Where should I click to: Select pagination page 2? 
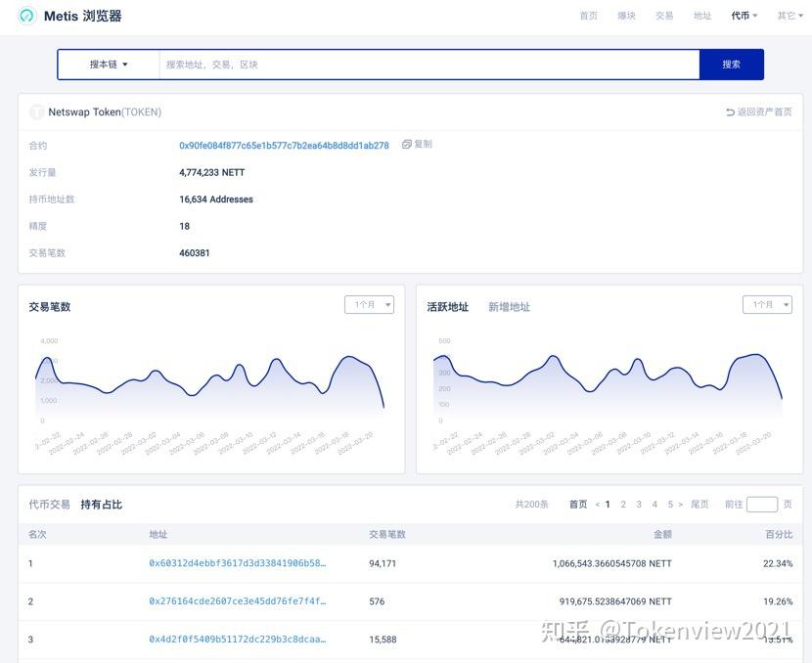click(623, 505)
